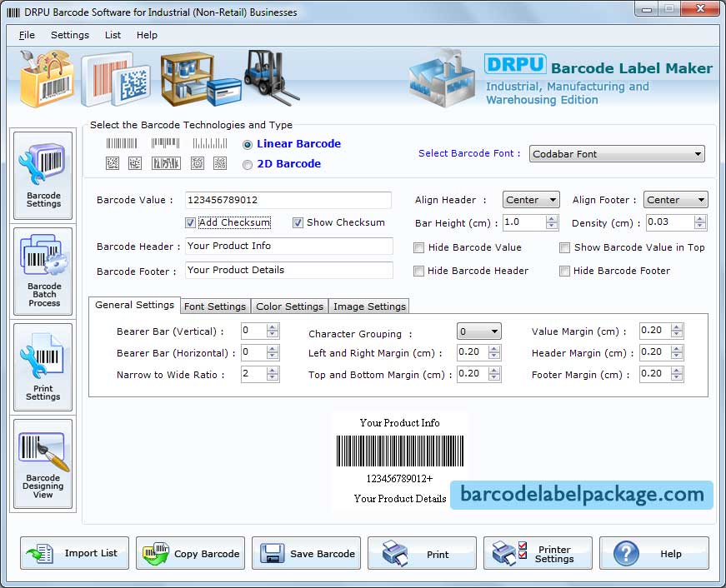Increase Top and Bottom Margin value
The width and height of the screenshot is (726, 588).
(x=494, y=371)
